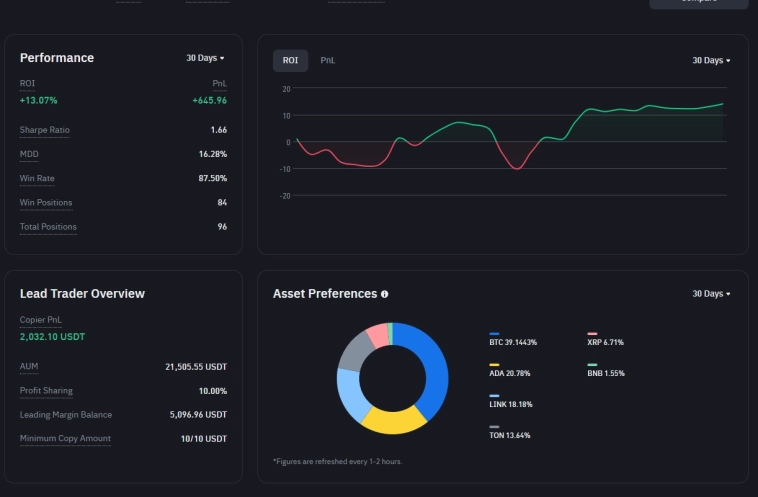Click the Sharpe Ratio underlined label

(x=45, y=130)
